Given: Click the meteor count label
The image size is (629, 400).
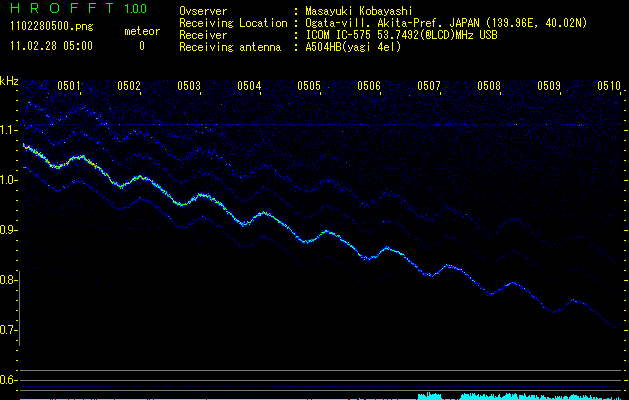Looking at the screenshot, I should [142, 31].
